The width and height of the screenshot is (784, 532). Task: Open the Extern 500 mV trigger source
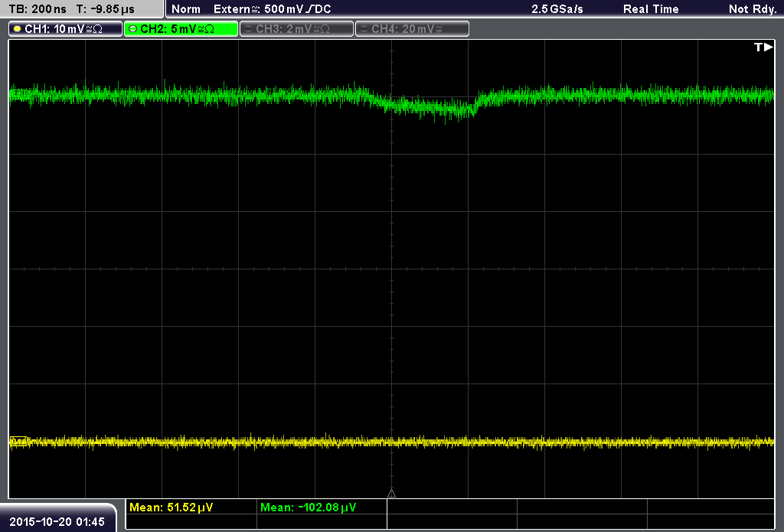click(272, 9)
